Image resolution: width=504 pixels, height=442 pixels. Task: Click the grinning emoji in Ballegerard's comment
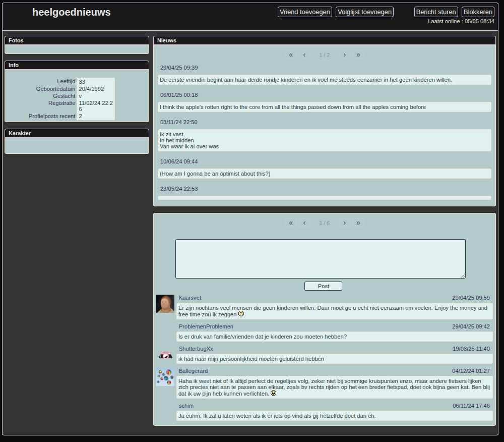tap(273, 393)
